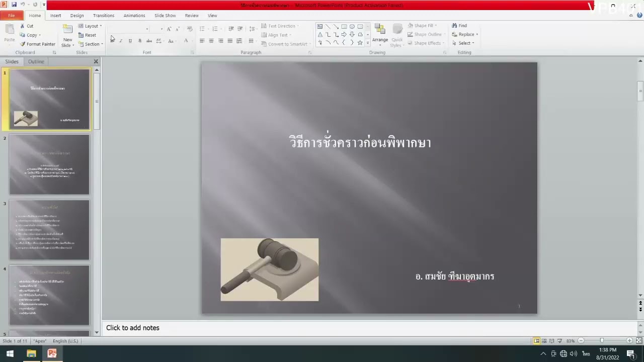This screenshot has height=362, width=644.
Task: Open the Paragraph dialog launcher
Action: point(310,53)
